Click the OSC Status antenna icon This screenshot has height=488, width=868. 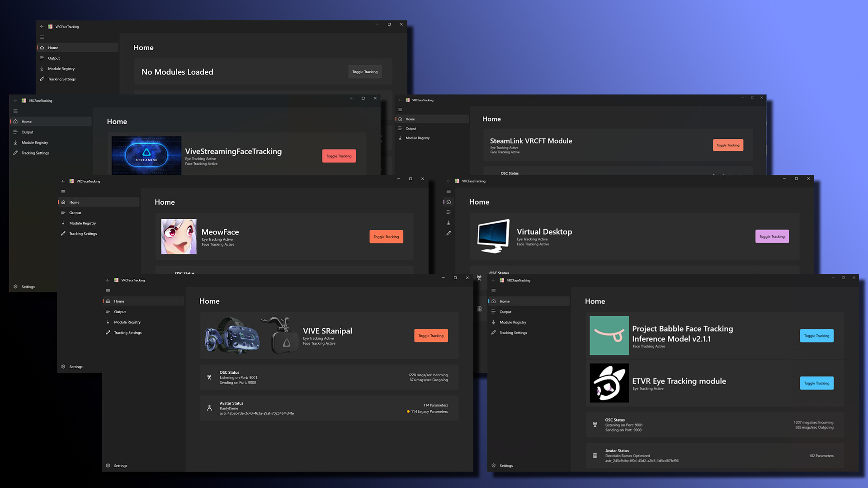209,377
